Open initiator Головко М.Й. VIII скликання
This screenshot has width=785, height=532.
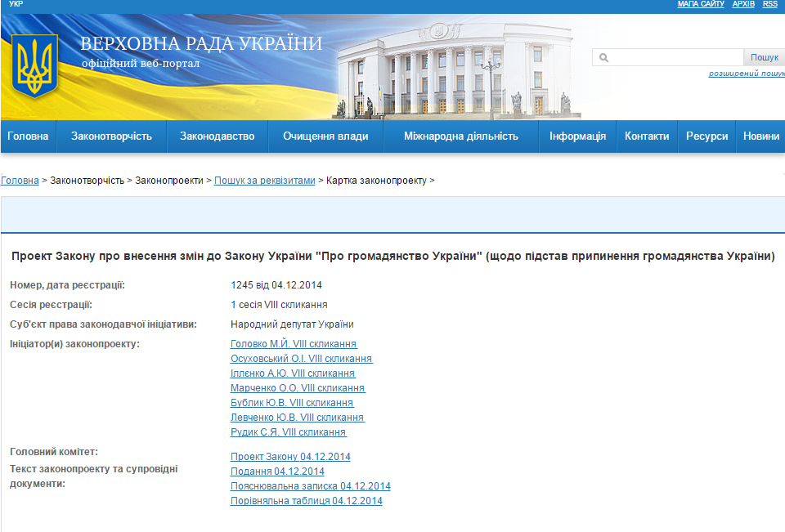tap(294, 344)
